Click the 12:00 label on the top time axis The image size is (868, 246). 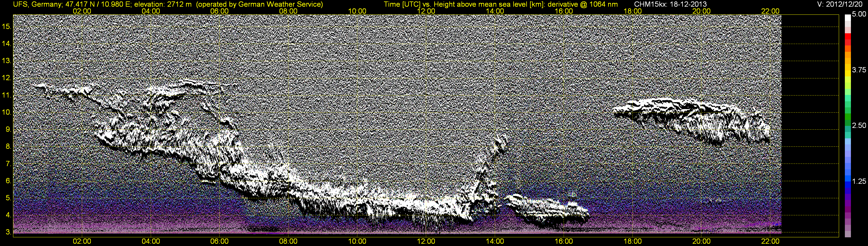pos(426,11)
